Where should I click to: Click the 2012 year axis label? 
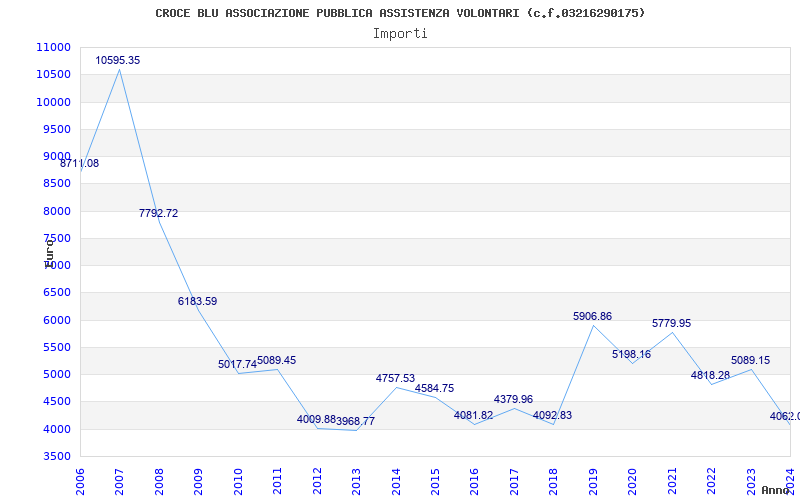(317, 482)
